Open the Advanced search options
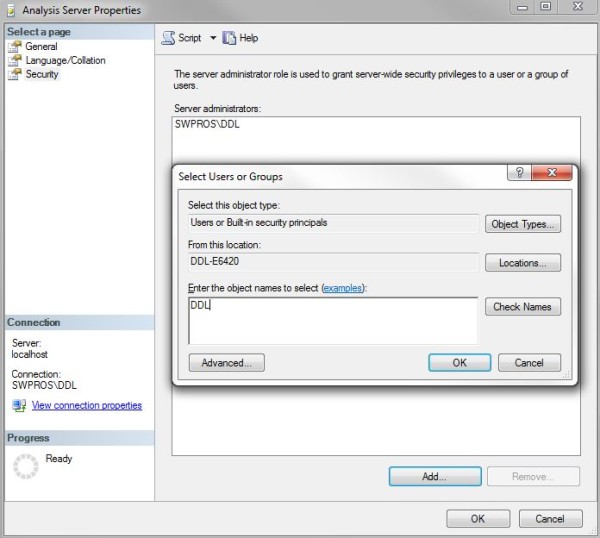This screenshot has width=600, height=538. click(x=227, y=363)
